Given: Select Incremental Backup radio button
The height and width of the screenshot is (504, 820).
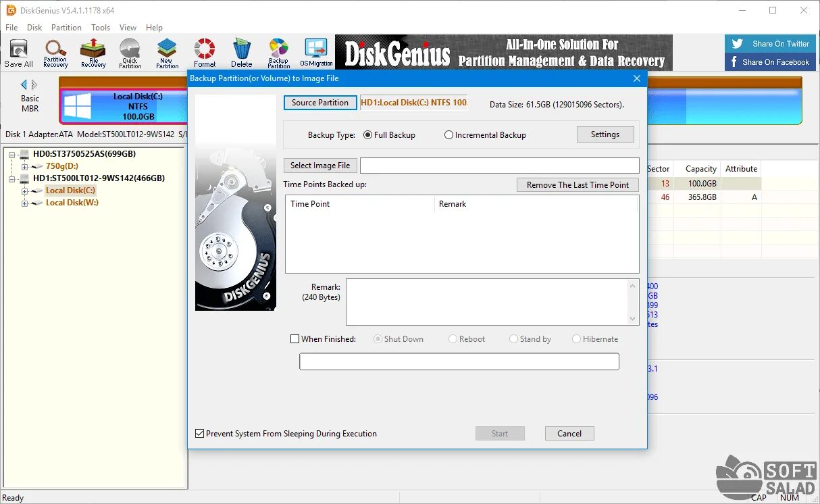Looking at the screenshot, I should coord(449,135).
